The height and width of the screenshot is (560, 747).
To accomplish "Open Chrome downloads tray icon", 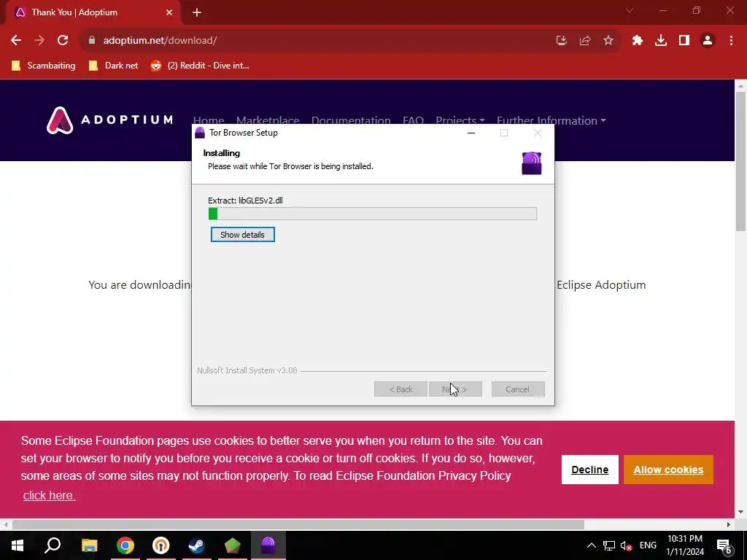I will click(x=661, y=41).
